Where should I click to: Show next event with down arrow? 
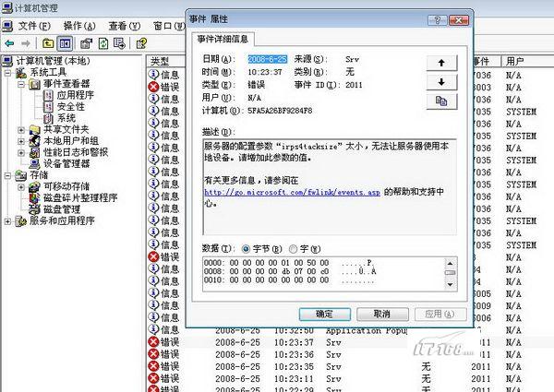pos(441,82)
